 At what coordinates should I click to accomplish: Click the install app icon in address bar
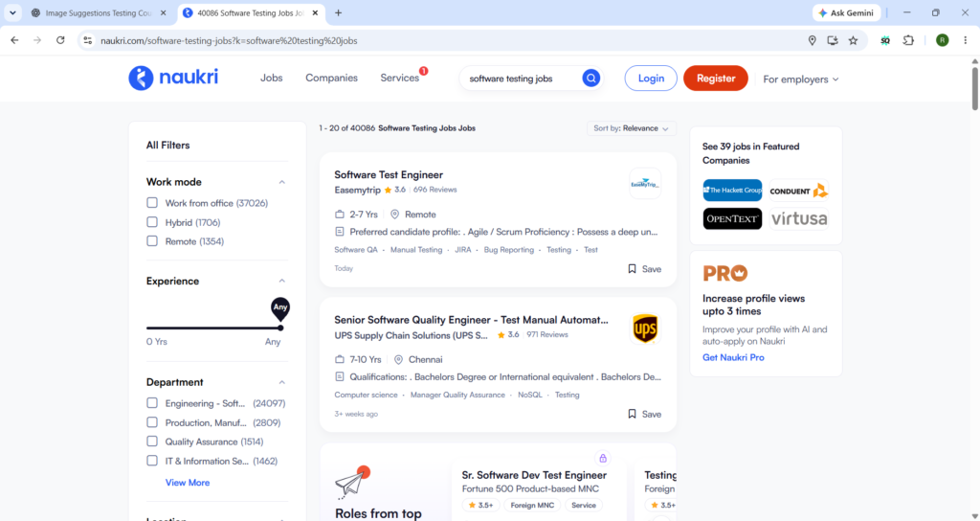tap(833, 40)
